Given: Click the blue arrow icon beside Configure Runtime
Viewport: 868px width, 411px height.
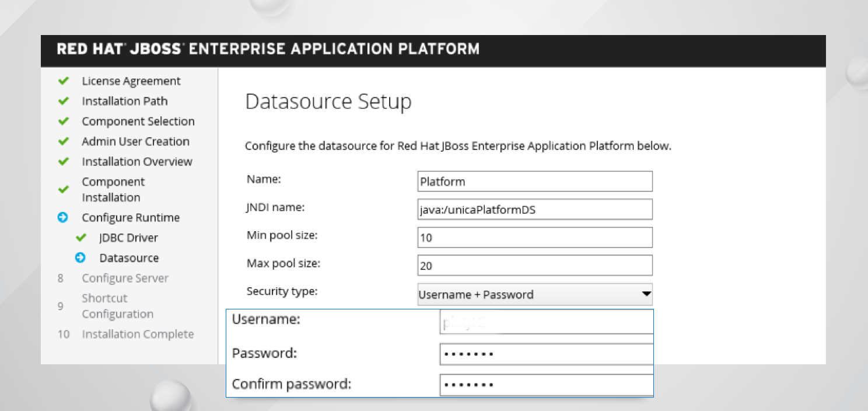Looking at the screenshot, I should (63, 218).
